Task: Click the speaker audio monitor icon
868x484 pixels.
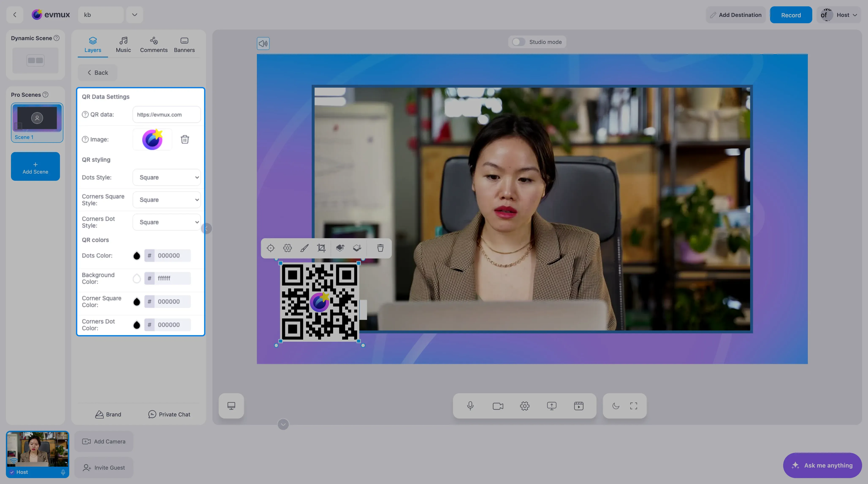Action: [263, 44]
